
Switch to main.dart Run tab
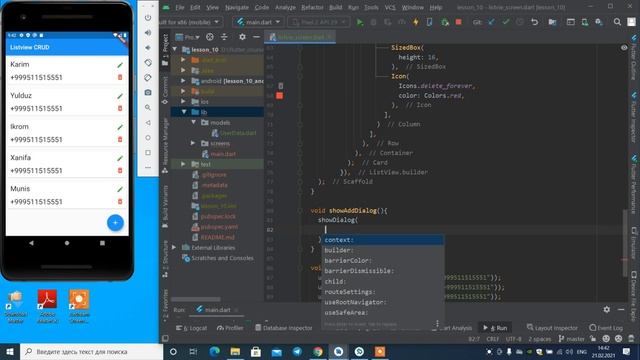[218, 310]
